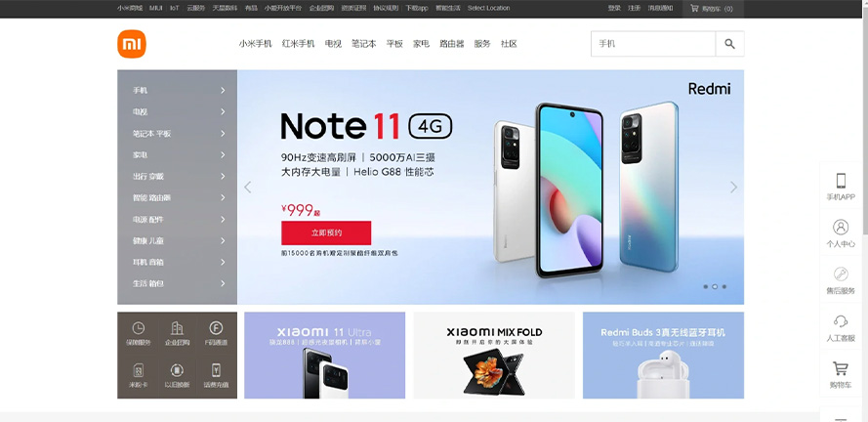This screenshot has width=868, height=422.
Task: Expand the 耳机 音箱 category
Action: click(x=177, y=262)
